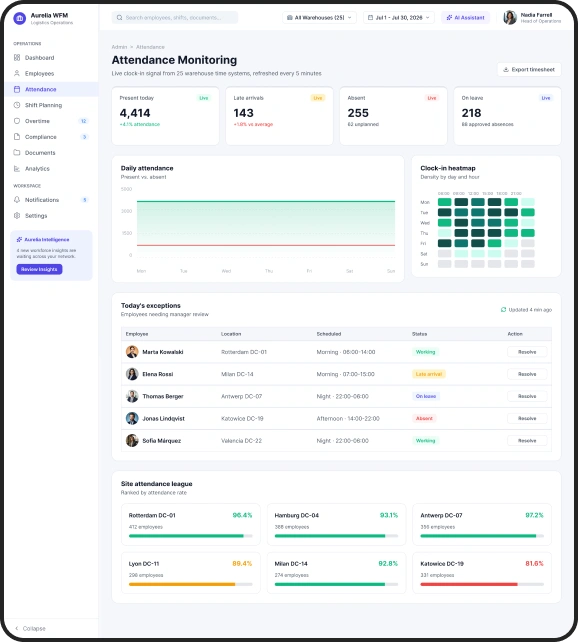Resolve Thomas Berger's exception
This screenshot has width=578, height=642.
527,396
